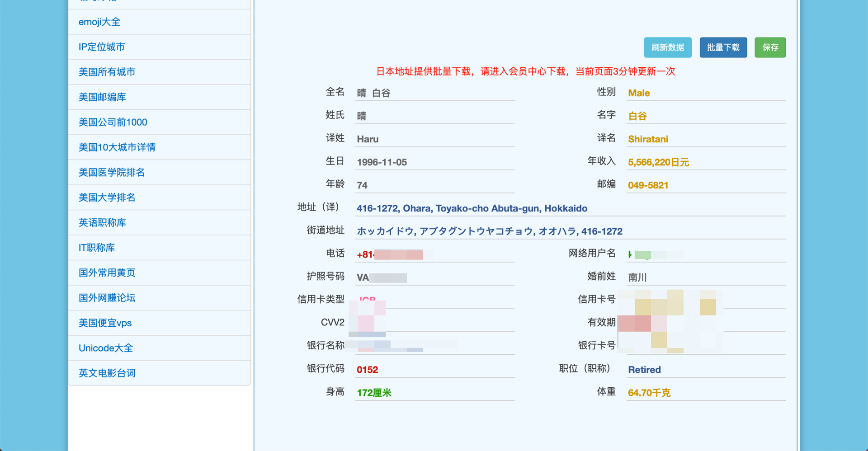
Task: 点击绿色的「保存」按钮
Action: pos(770,47)
